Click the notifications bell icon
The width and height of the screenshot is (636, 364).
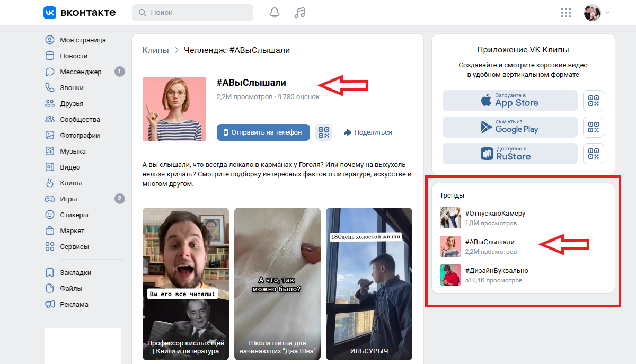pyautogui.click(x=275, y=13)
